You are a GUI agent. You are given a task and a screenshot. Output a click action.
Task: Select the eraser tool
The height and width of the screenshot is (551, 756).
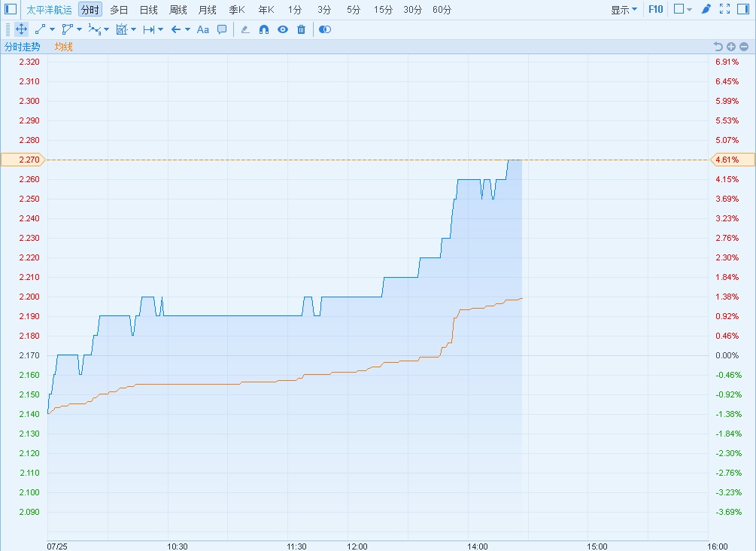point(245,29)
